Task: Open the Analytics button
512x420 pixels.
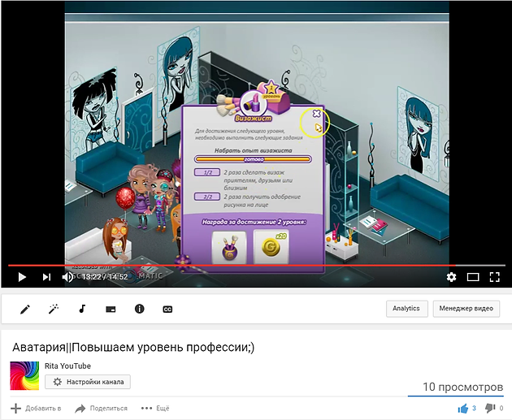Action: coord(406,309)
